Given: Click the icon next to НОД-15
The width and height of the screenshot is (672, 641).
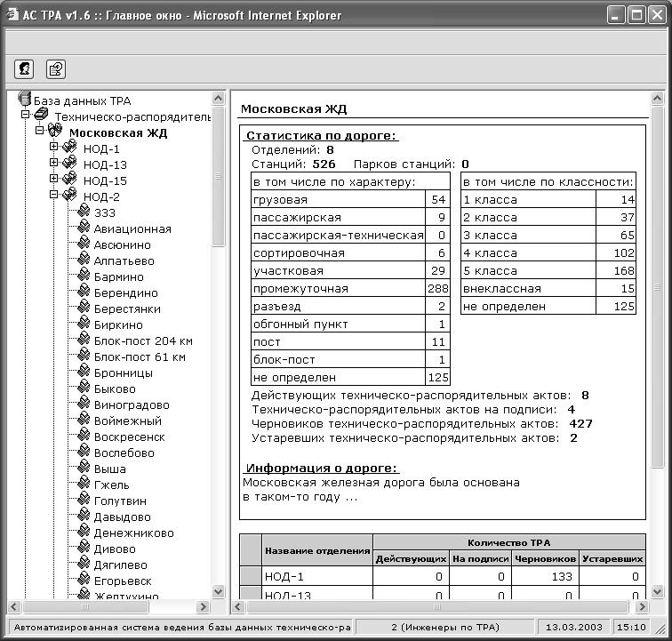Looking at the screenshot, I should (x=69, y=179).
